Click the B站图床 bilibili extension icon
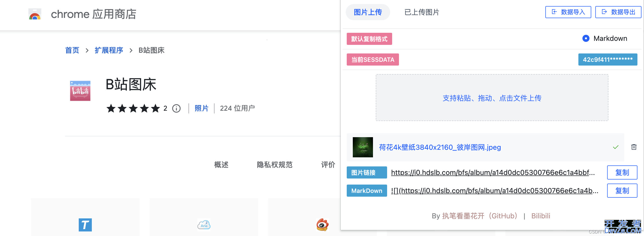The height and width of the screenshot is (236, 644). tap(80, 91)
